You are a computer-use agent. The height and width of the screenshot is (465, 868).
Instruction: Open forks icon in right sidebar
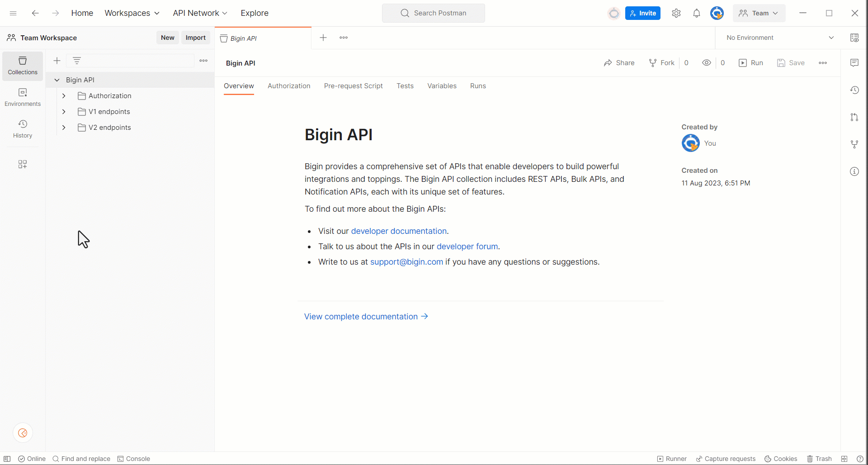pos(854,144)
